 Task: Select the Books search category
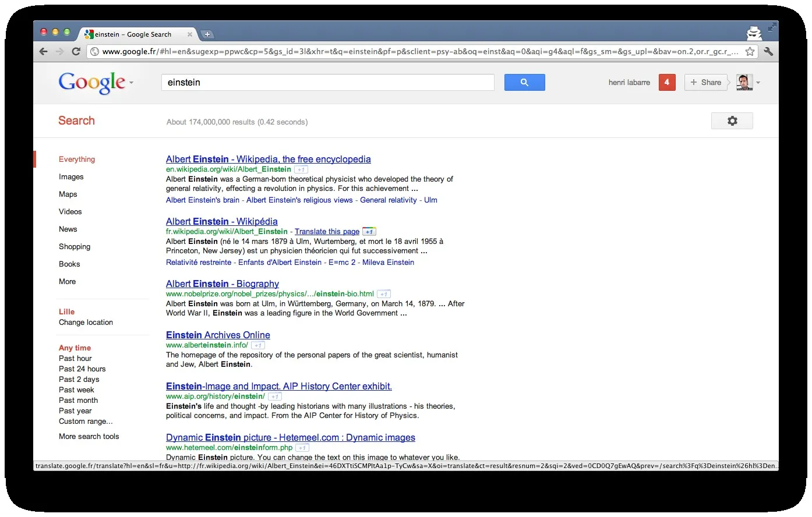[x=69, y=264]
